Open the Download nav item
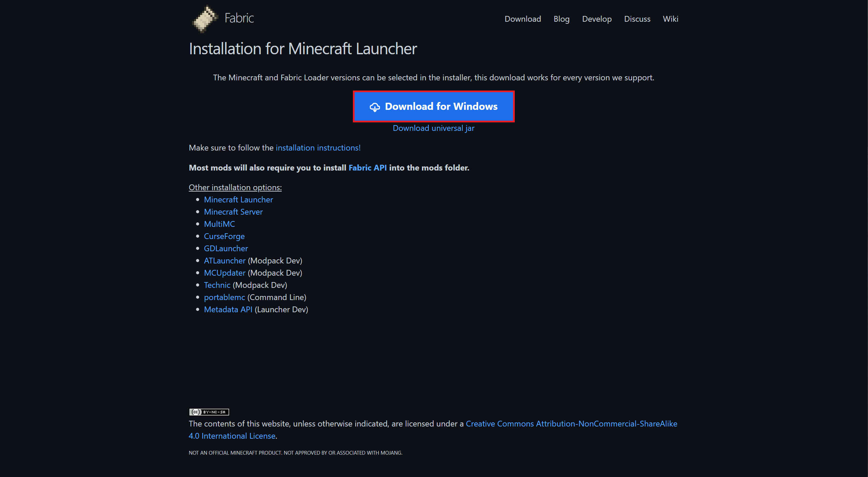The height and width of the screenshot is (477, 868). 523,19
